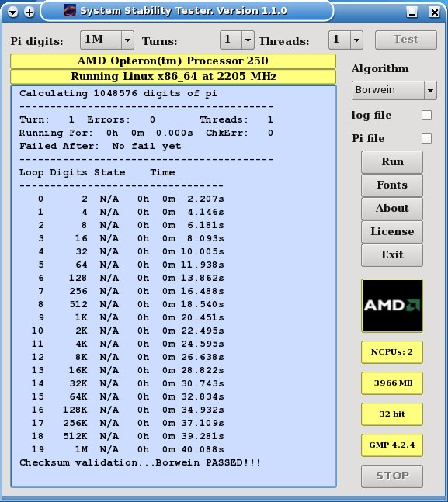Close the System Stability Tester window
Screen dimensions: 448x502
coord(434,12)
